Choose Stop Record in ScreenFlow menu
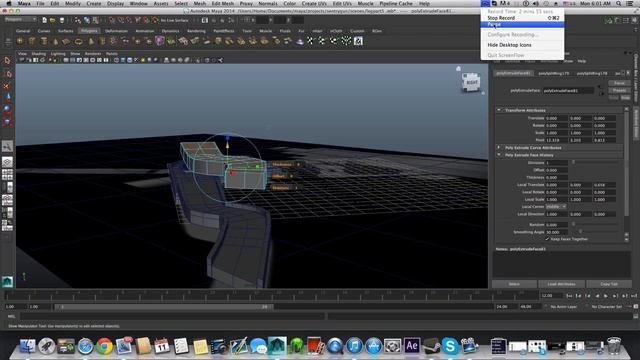640x360 pixels. coord(522,18)
